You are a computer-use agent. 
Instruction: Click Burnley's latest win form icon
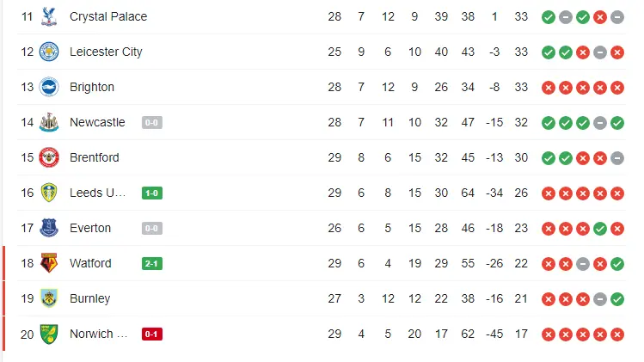[617, 299]
